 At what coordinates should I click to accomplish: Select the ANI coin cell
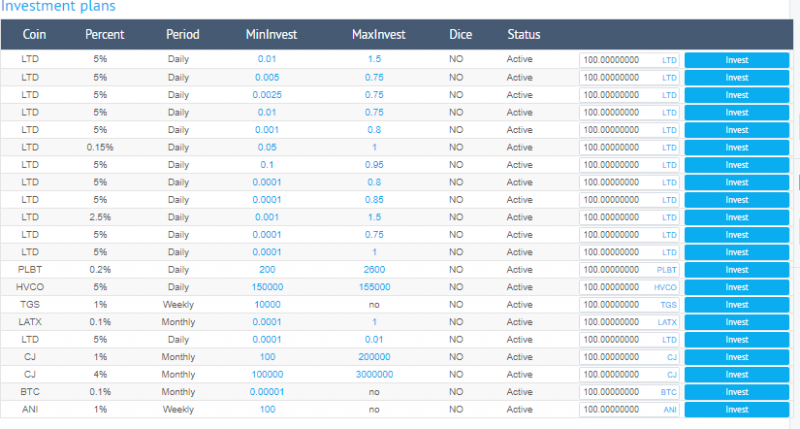pos(30,410)
